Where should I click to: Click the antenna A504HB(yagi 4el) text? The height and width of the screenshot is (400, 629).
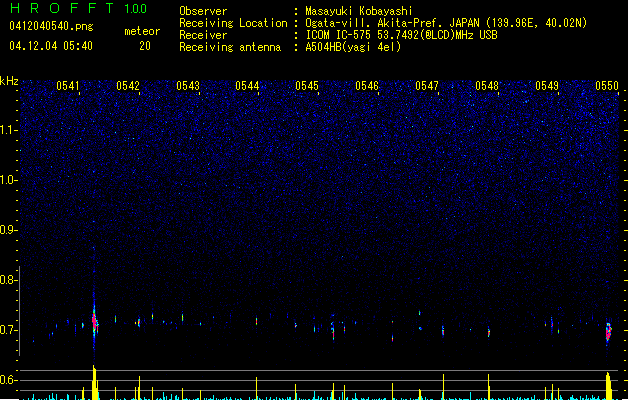click(353, 47)
